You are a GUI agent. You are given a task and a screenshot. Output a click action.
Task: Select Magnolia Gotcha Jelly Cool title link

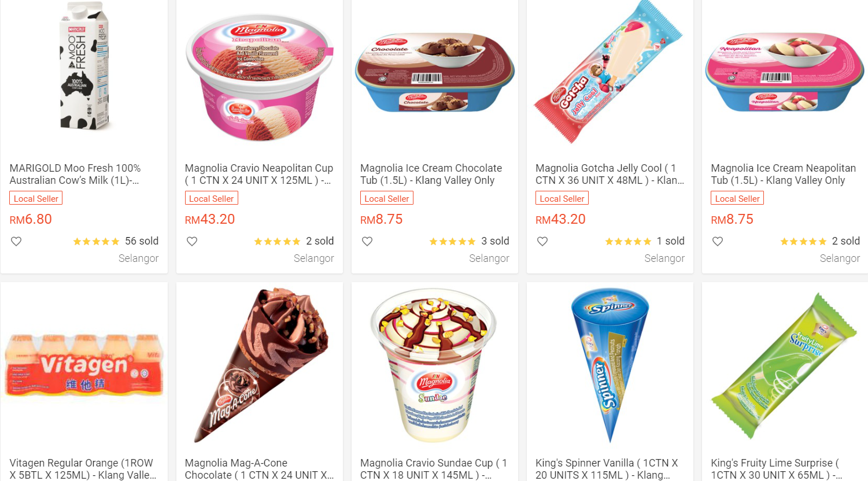coord(610,174)
